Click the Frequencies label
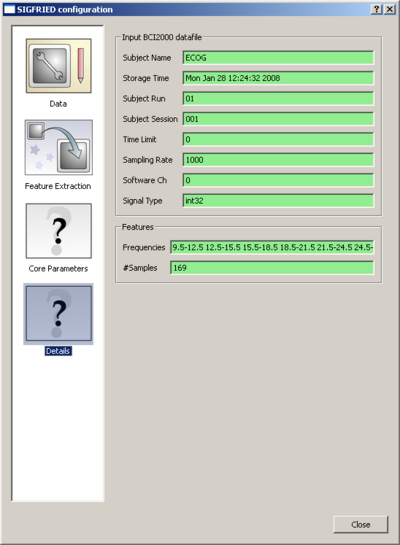 click(144, 247)
